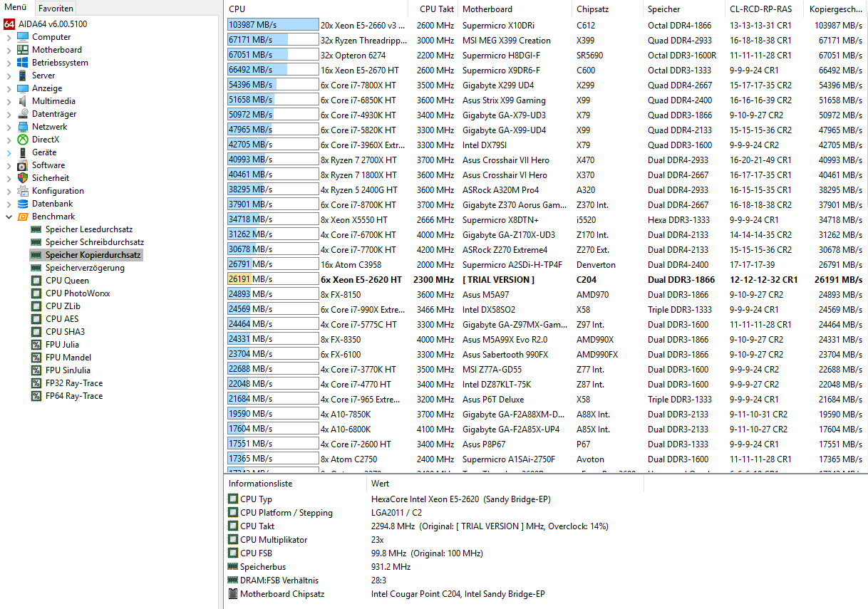This screenshot has width=868, height=609.
Task: Switch to the Menü tab
Action: [16, 7]
